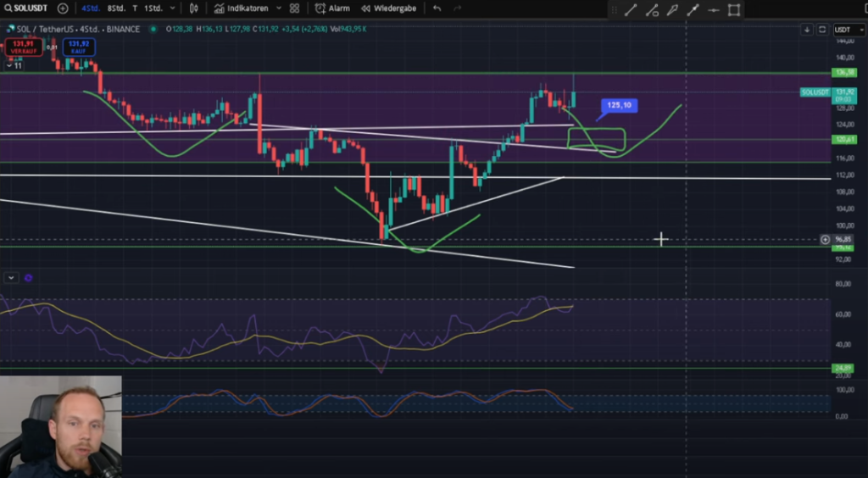Toggle the chart maximize pane icon
This screenshot has width=868, height=478.
(822, 30)
